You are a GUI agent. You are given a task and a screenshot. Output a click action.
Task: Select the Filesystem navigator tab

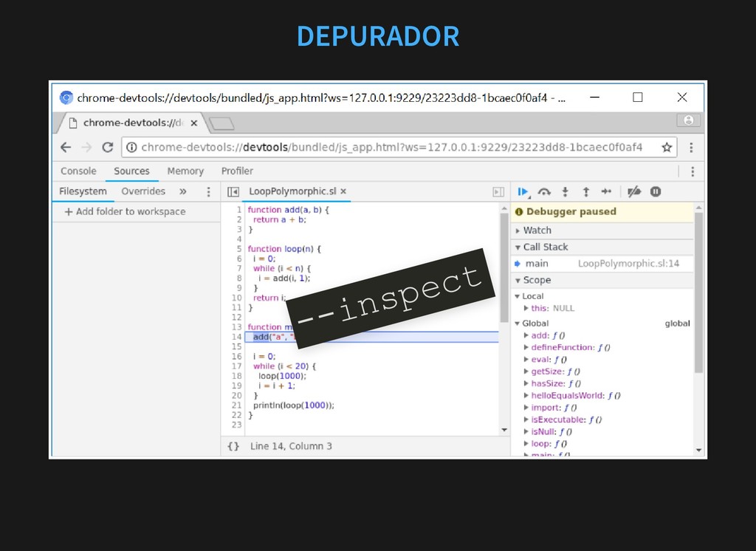point(83,191)
